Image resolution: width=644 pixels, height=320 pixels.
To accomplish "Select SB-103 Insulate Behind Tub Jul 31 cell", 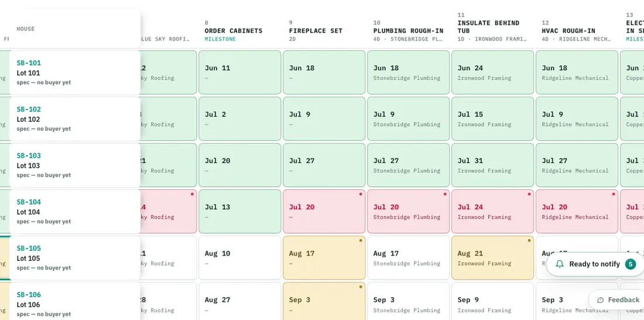I will click(x=492, y=165).
